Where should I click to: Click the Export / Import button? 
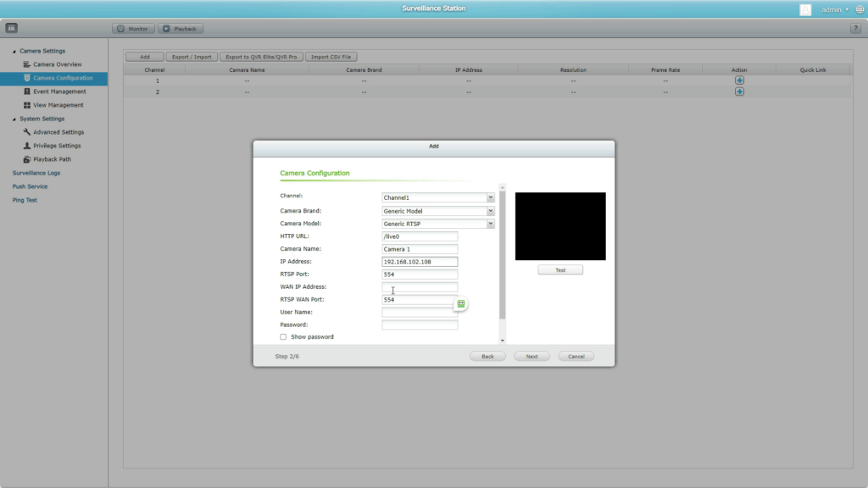[192, 56]
